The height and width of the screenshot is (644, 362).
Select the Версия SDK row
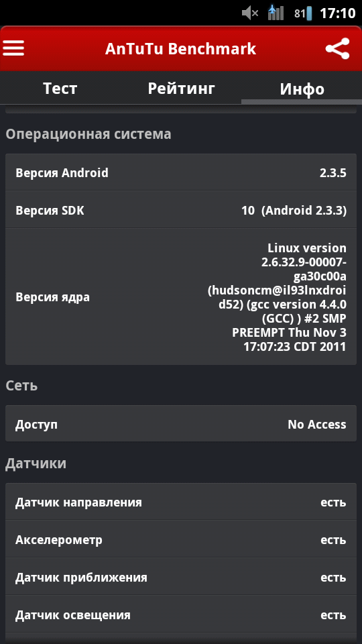pos(181,210)
